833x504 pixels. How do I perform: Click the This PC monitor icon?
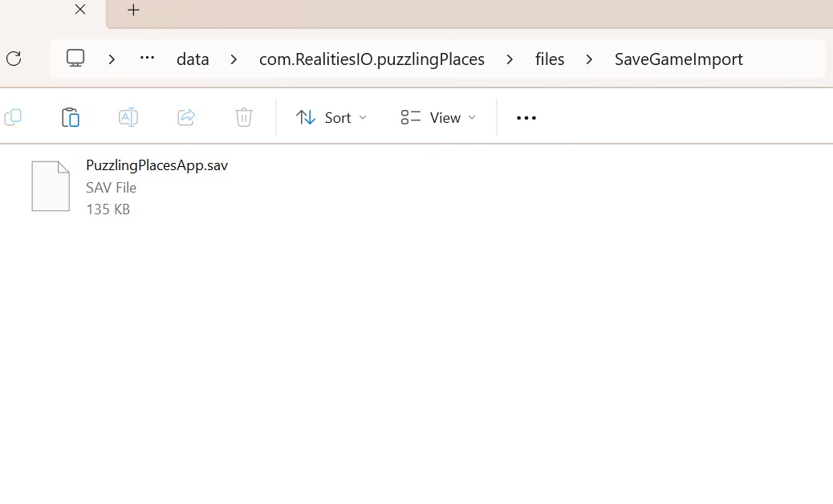coord(75,58)
